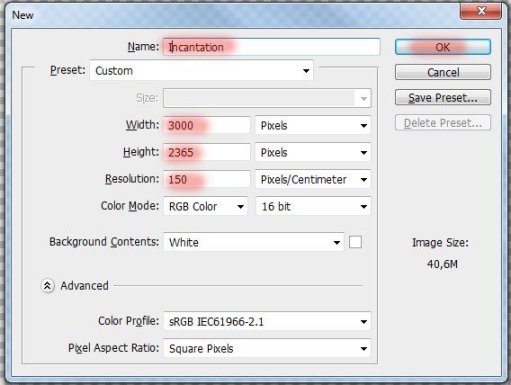
Task: Close the New dialog with the X button
Action: pyautogui.click(x=481, y=11)
